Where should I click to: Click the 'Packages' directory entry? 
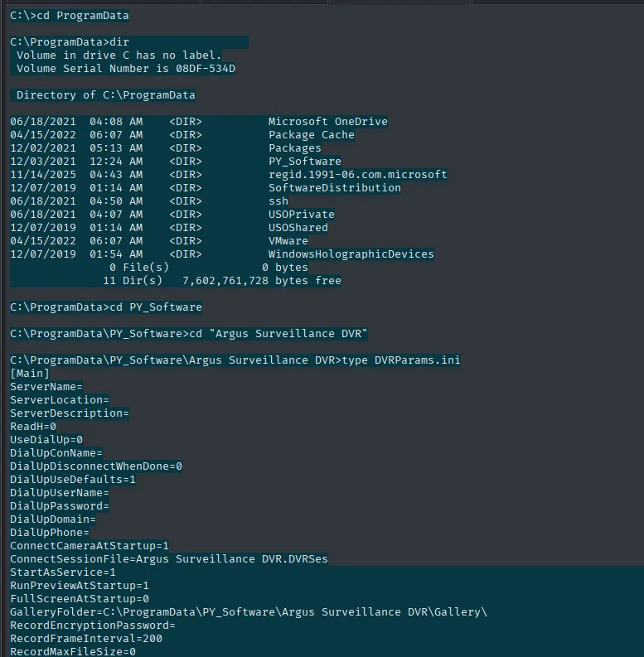coord(295,148)
